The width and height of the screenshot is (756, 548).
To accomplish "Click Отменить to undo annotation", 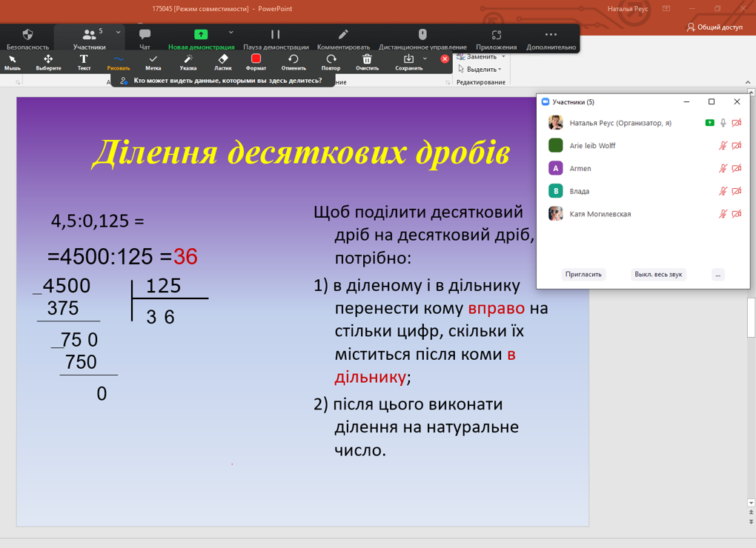I will click(294, 61).
